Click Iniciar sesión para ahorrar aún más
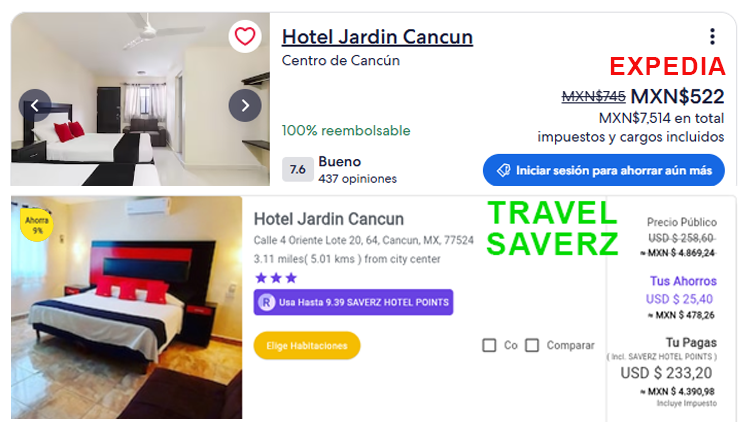Image resolution: width=750 pixels, height=422 pixels. click(x=604, y=170)
